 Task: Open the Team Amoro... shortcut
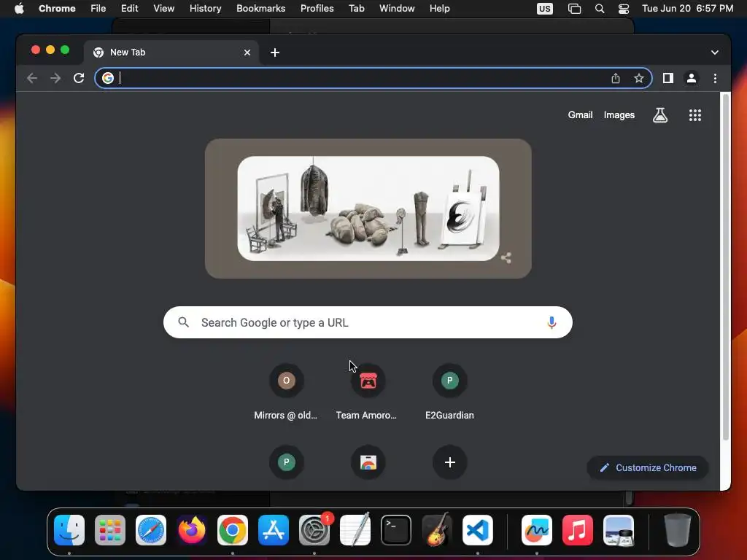click(367, 392)
